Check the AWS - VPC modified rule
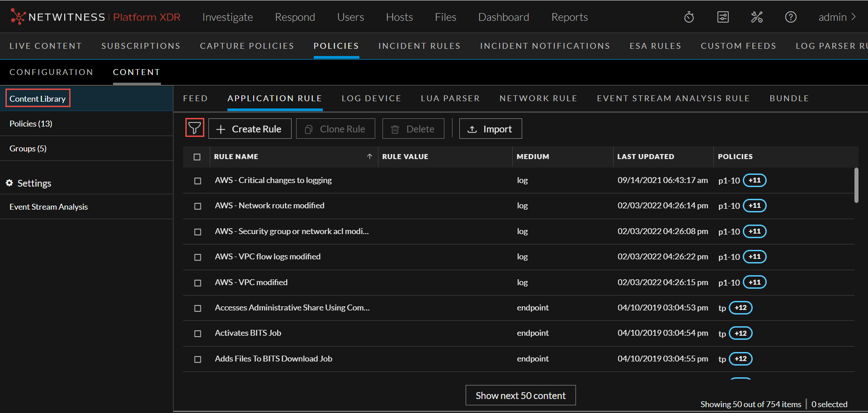This screenshot has height=413, width=868. pyautogui.click(x=198, y=283)
